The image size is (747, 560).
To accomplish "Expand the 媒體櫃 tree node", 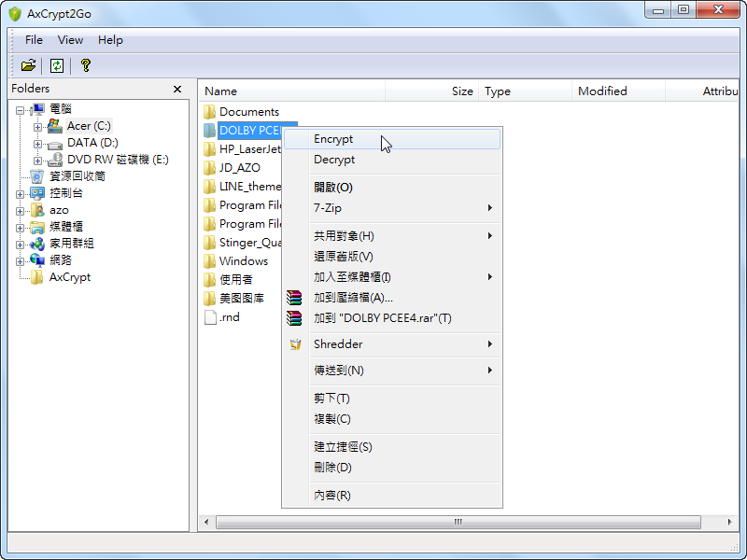I will click(x=20, y=228).
